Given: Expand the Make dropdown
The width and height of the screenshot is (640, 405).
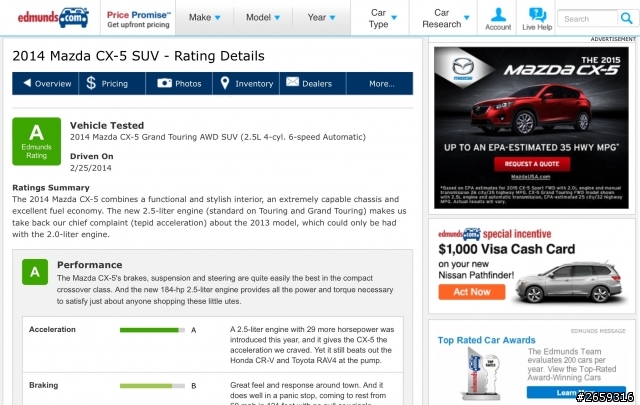Looking at the screenshot, I should [x=204, y=18].
